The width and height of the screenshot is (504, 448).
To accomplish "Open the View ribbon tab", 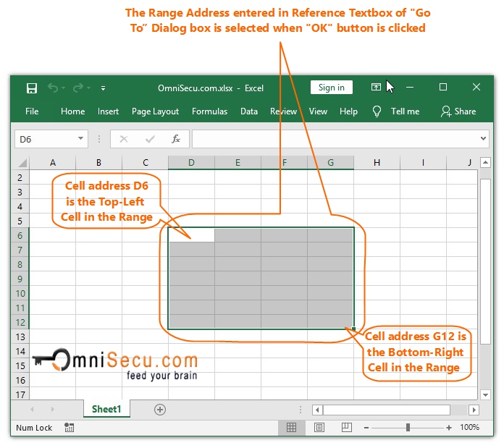I will [x=318, y=111].
